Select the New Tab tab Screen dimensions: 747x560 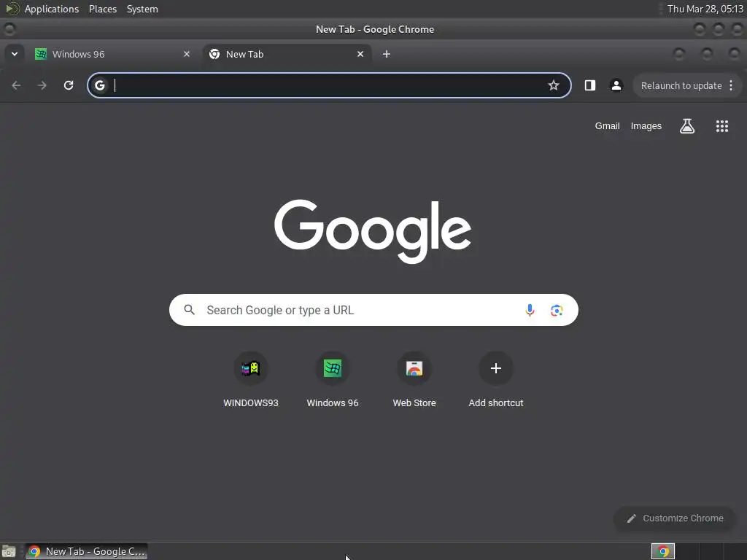tap(287, 54)
